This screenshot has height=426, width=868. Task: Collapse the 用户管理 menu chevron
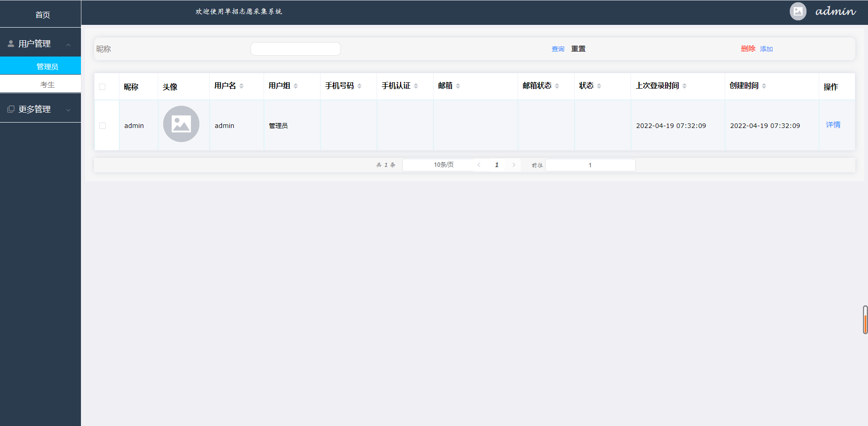(68, 45)
